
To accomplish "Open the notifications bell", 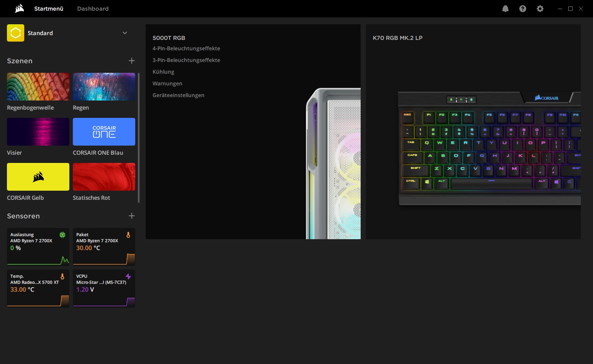I will [x=505, y=9].
